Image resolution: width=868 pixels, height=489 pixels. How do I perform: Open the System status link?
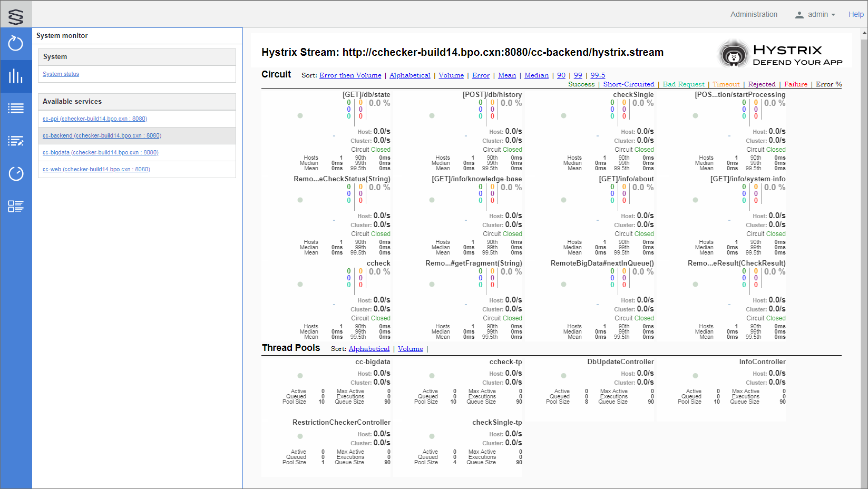coord(61,74)
